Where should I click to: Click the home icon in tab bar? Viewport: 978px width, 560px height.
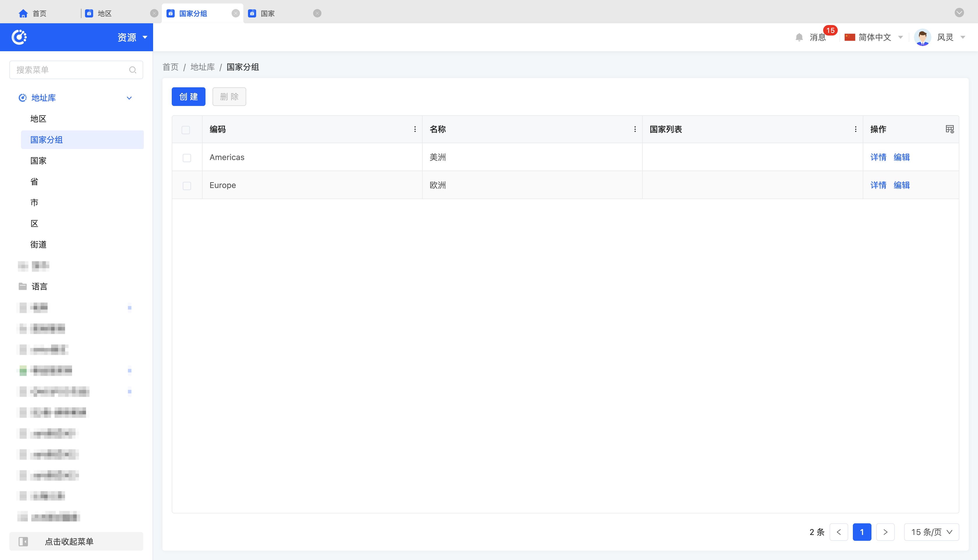point(23,13)
